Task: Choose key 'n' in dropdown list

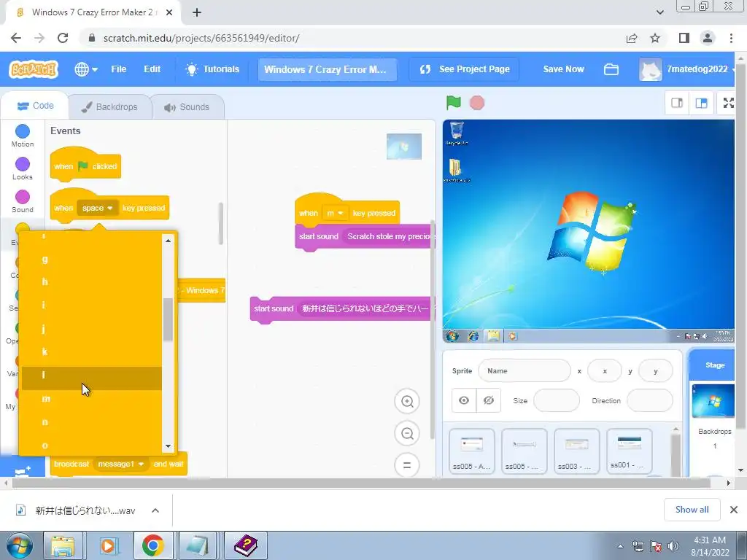Action: (x=92, y=422)
